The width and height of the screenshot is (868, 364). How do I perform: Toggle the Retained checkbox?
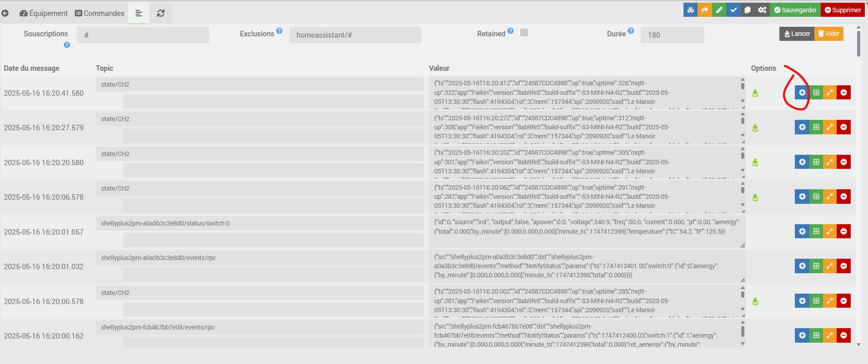coord(524,33)
